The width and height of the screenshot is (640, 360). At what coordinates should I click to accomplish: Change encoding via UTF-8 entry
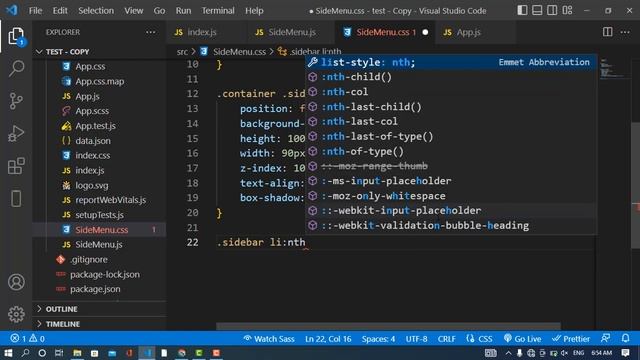pyautogui.click(x=417, y=339)
